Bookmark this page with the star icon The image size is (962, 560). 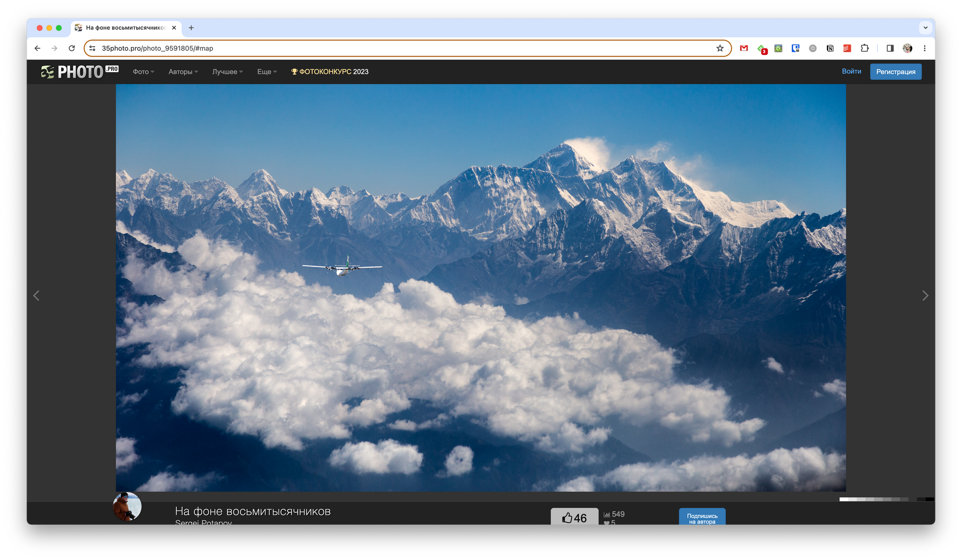[720, 48]
